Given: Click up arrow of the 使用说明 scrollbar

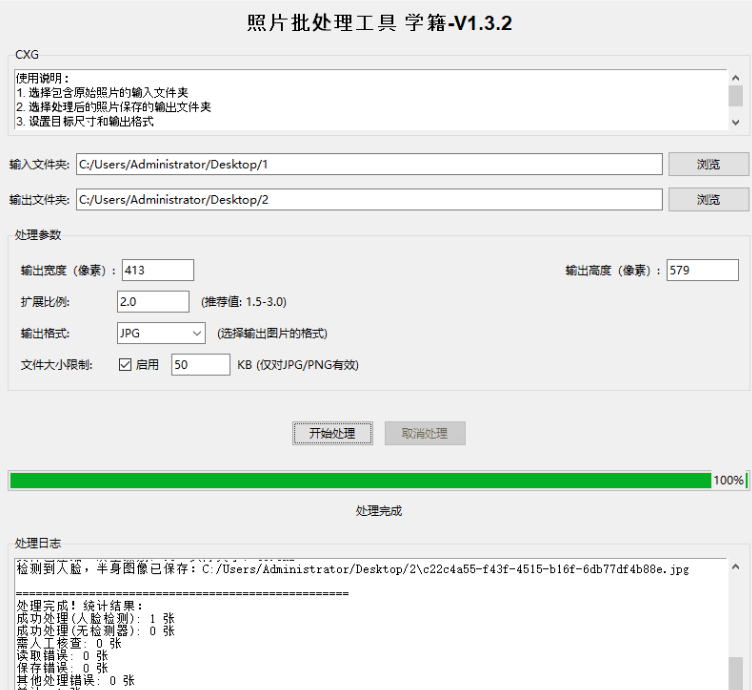Looking at the screenshot, I should pyautogui.click(x=736, y=78).
